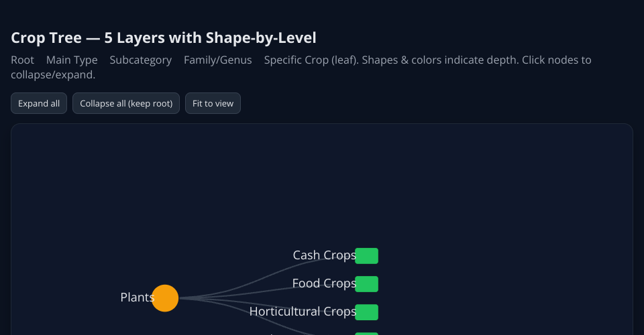
Task: Select the Food Crops text label
Action: [x=324, y=283]
